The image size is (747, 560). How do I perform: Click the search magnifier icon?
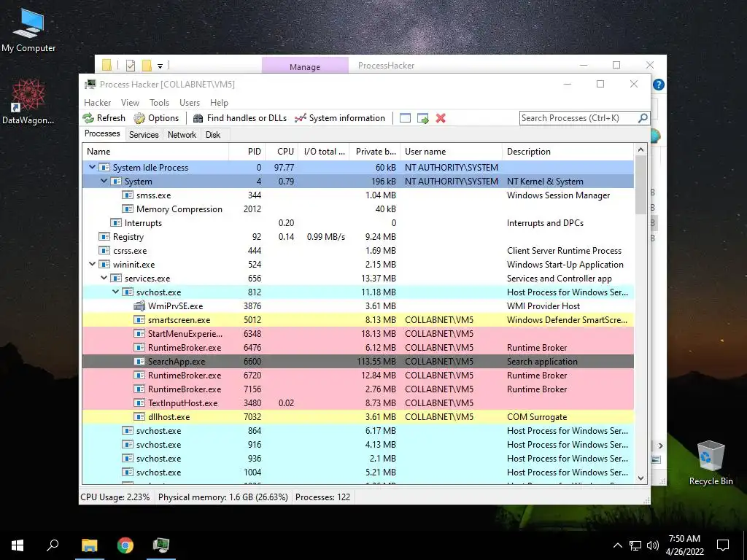[643, 117]
